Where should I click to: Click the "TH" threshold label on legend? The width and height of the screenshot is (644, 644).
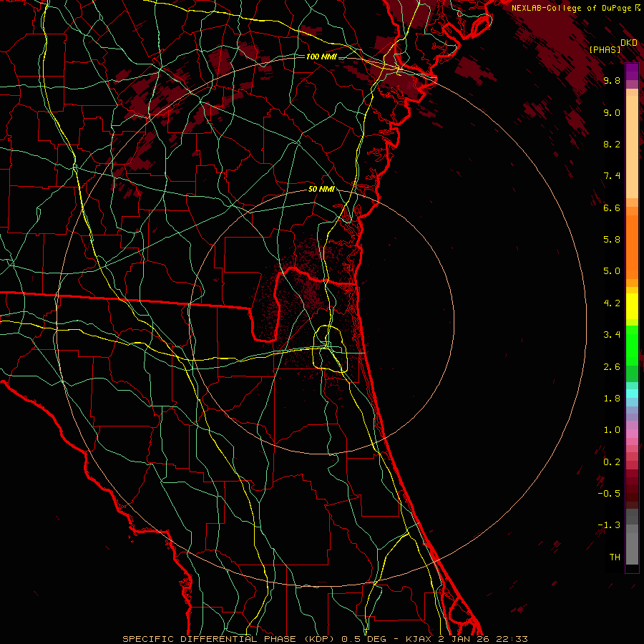(x=615, y=557)
